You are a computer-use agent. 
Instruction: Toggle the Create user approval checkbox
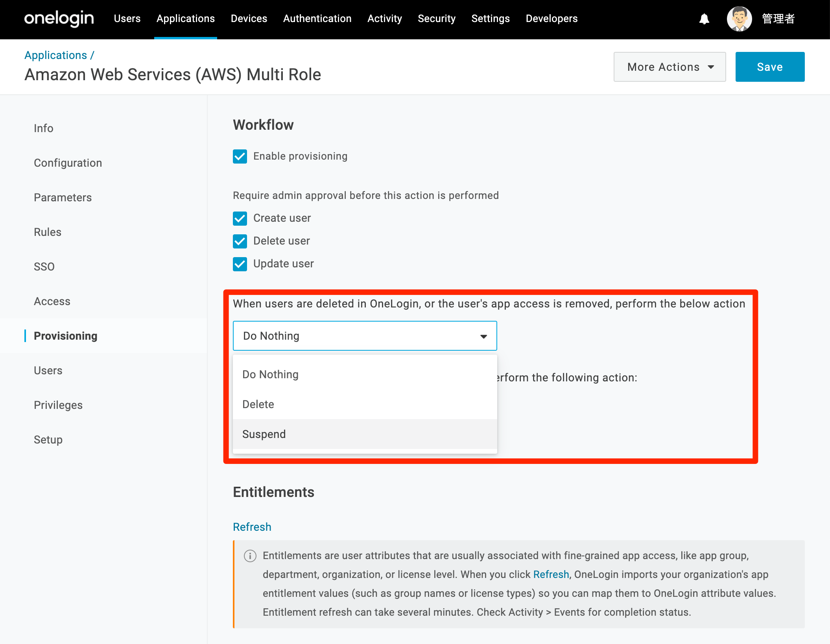[240, 218]
